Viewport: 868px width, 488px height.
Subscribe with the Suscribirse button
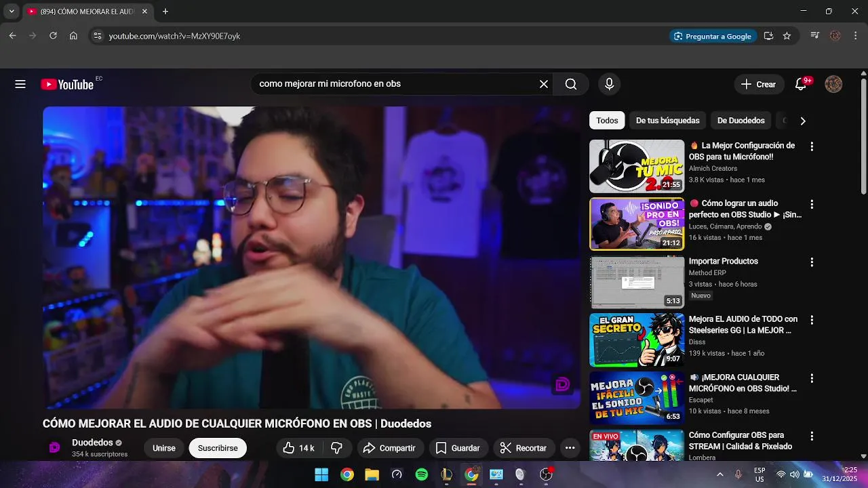[218, 448]
